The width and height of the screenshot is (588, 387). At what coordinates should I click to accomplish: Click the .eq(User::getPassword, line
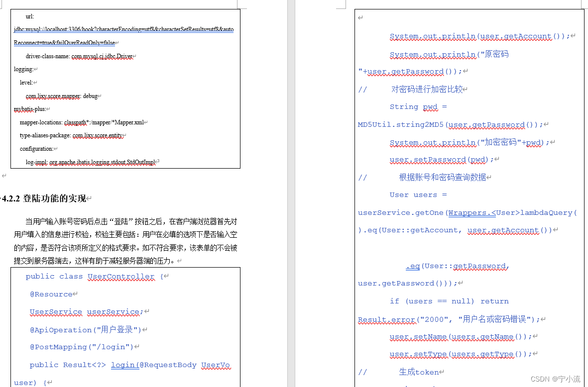point(457,266)
